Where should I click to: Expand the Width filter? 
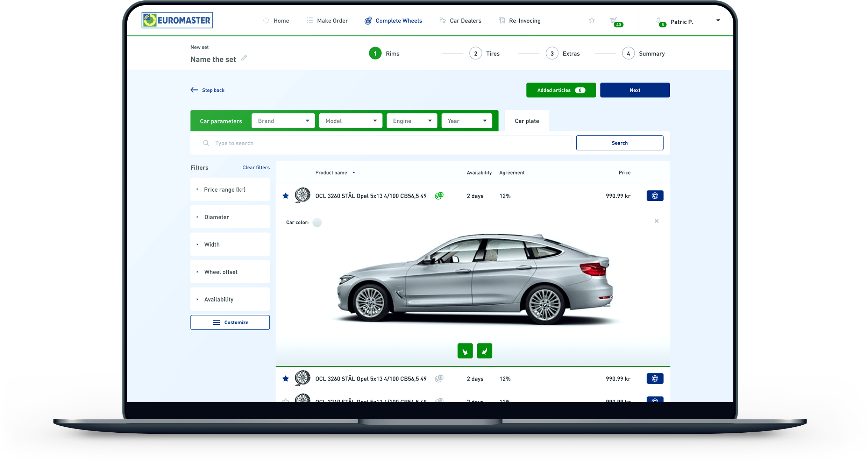tap(230, 244)
